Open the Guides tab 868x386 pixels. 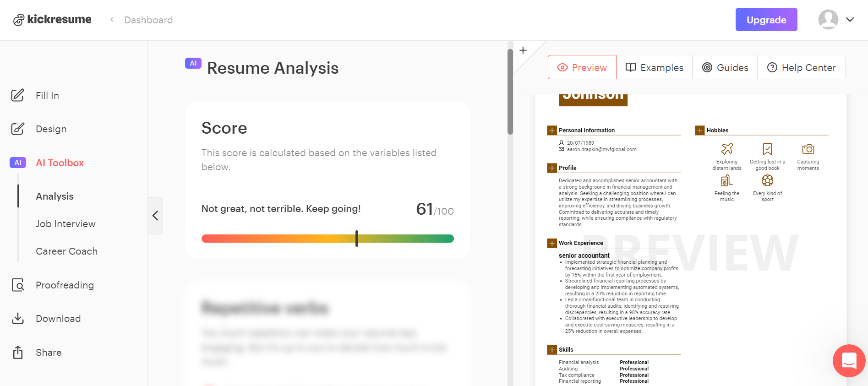tap(725, 67)
